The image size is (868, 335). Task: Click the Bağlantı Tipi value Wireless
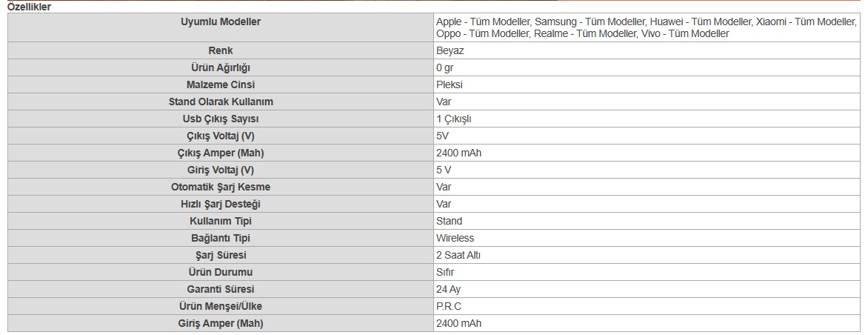point(455,238)
